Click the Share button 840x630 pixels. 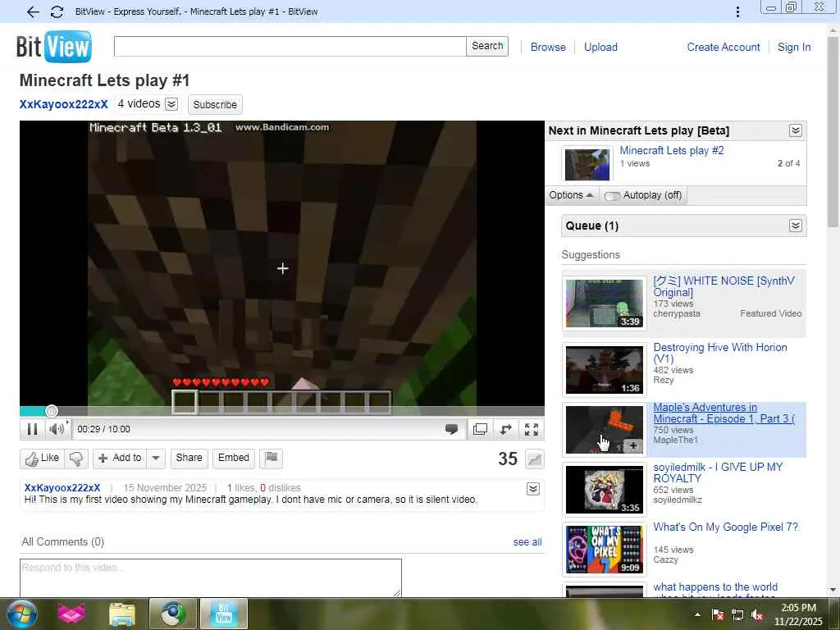point(189,458)
